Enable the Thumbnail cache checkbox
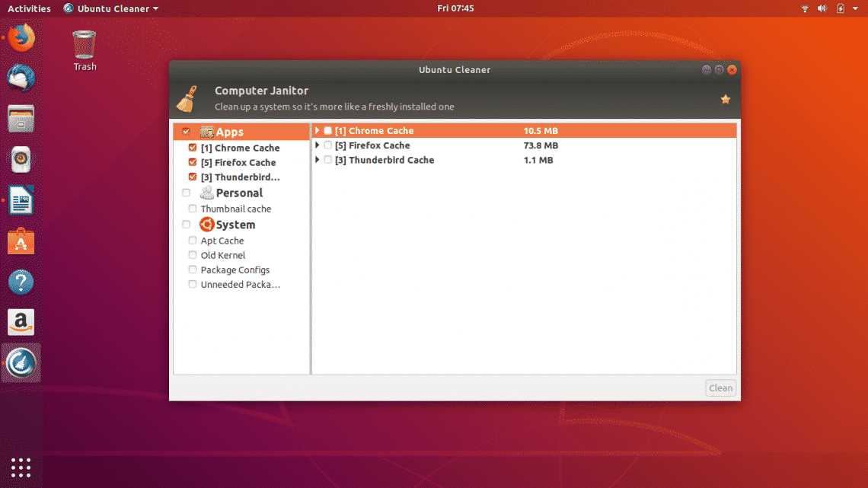The height and width of the screenshot is (488, 868). coord(192,208)
